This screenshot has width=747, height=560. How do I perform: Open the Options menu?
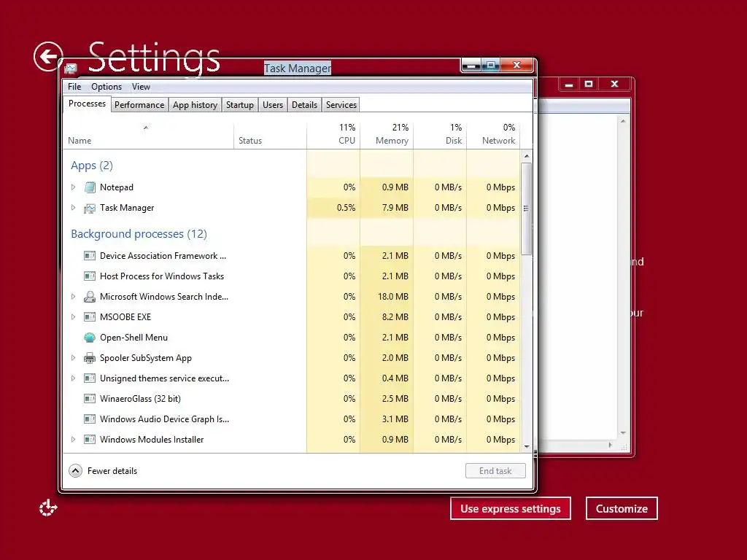(x=107, y=87)
